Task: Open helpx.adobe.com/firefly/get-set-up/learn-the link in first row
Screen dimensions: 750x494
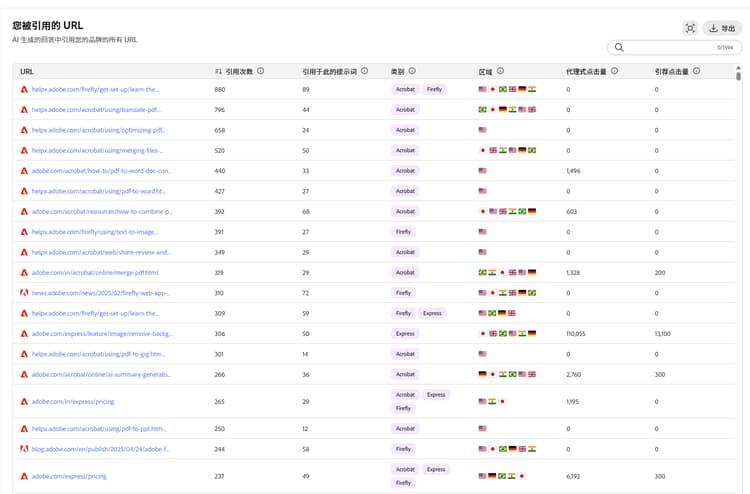Action: pos(96,89)
